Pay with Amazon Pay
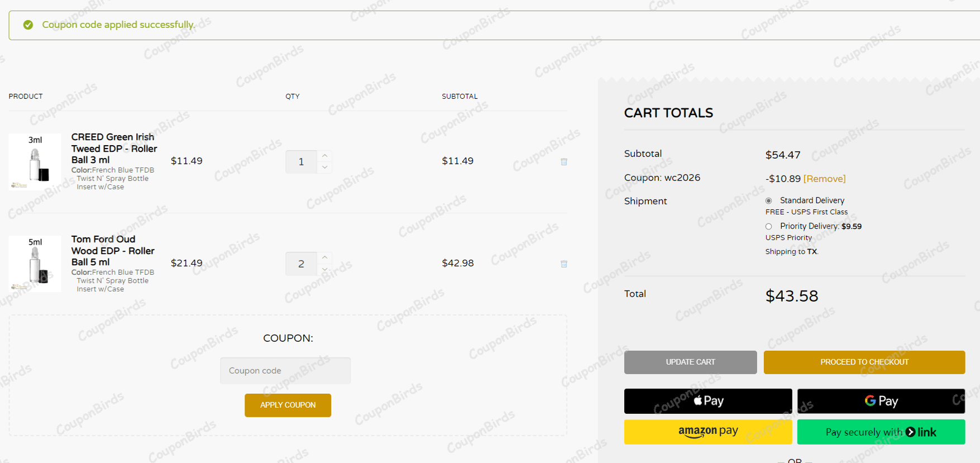The width and height of the screenshot is (980, 463). (708, 432)
